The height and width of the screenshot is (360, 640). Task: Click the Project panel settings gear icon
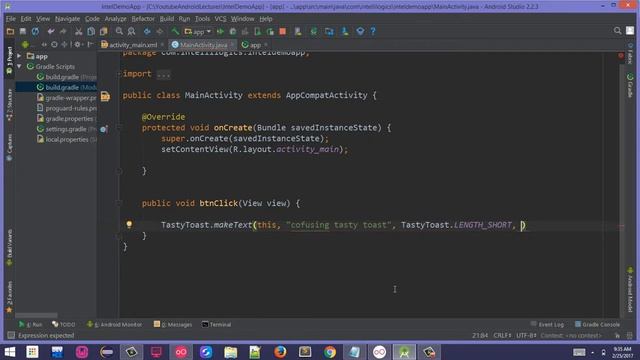click(78, 44)
